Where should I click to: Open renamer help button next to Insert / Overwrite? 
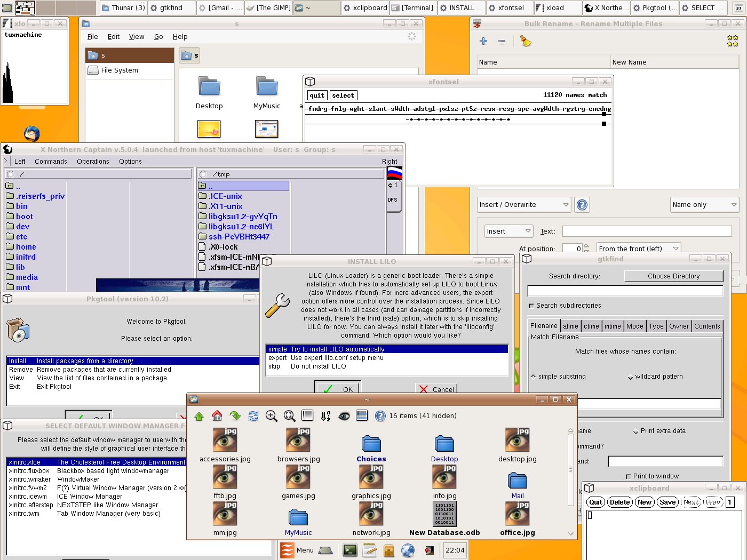tap(582, 205)
